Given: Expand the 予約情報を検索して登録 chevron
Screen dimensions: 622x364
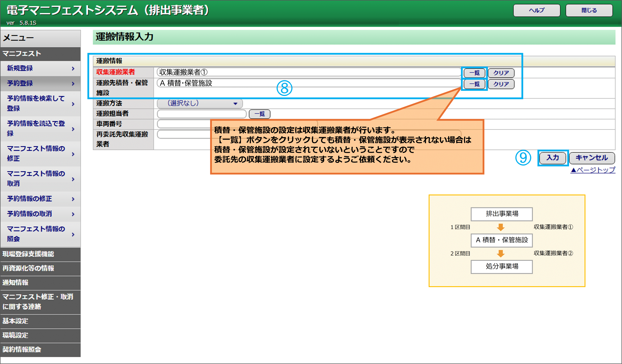Looking at the screenshot, I should pos(73,104).
